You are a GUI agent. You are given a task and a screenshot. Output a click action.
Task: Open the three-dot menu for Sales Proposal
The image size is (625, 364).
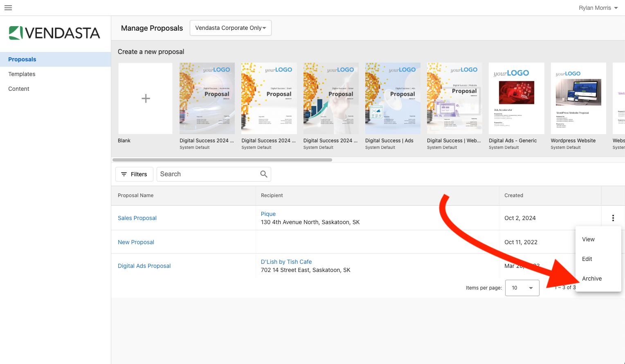point(613,218)
